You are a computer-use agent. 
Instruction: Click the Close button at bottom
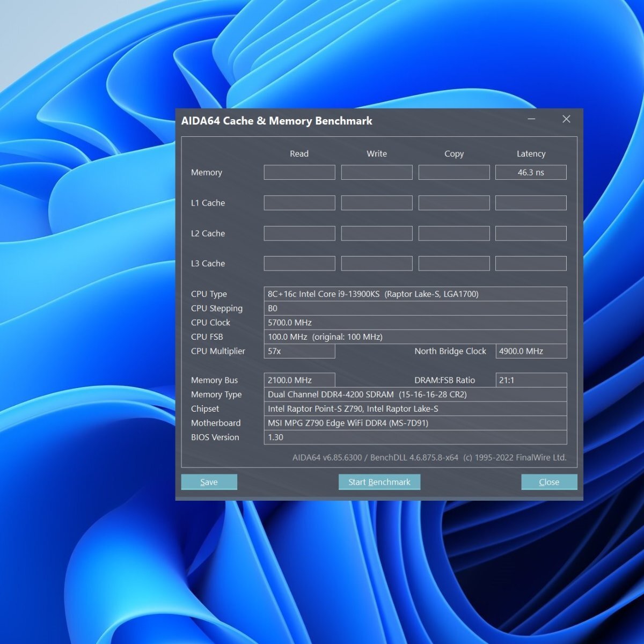tap(549, 482)
